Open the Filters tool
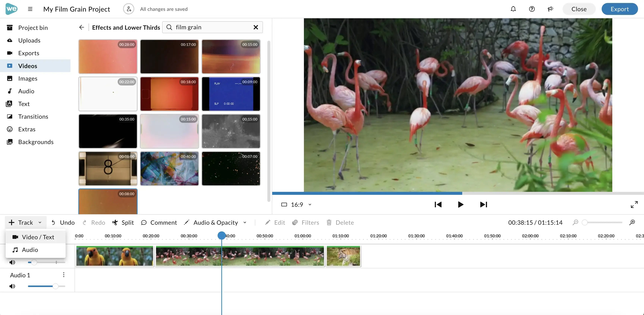Image resolution: width=644 pixels, height=315 pixels. pyautogui.click(x=306, y=222)
